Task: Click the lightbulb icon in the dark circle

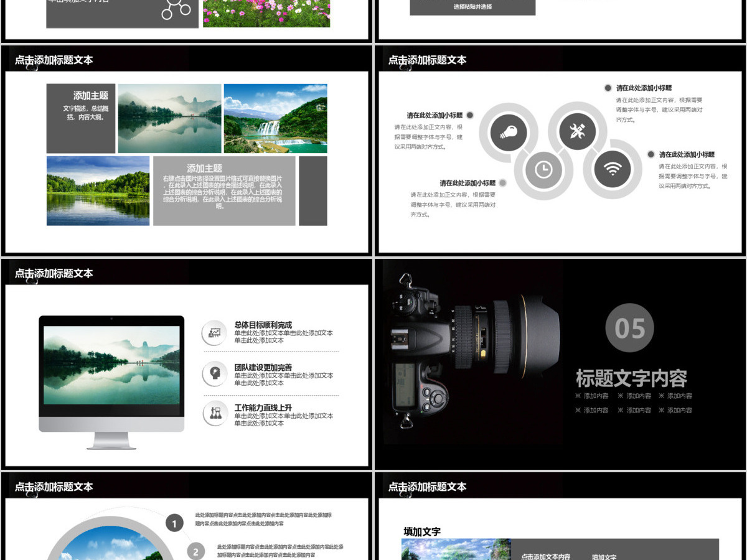Action: click(x=509, y=131)
